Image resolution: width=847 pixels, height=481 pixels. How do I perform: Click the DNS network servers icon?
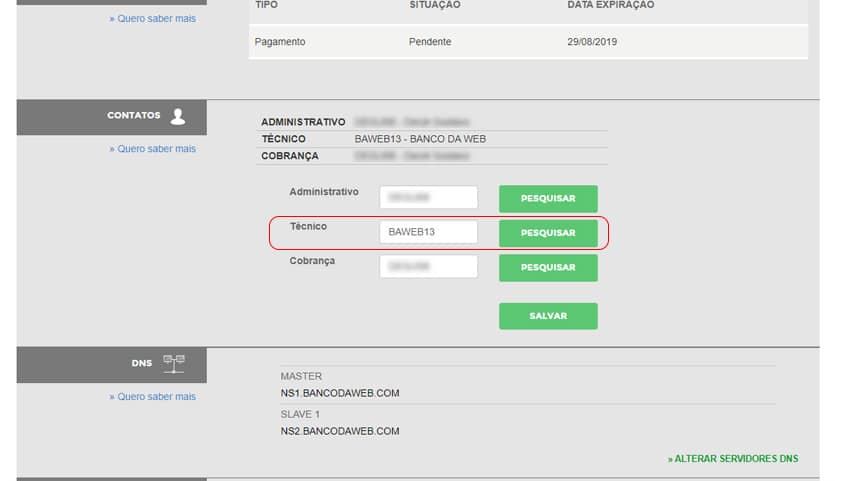(x=174, y=364)
